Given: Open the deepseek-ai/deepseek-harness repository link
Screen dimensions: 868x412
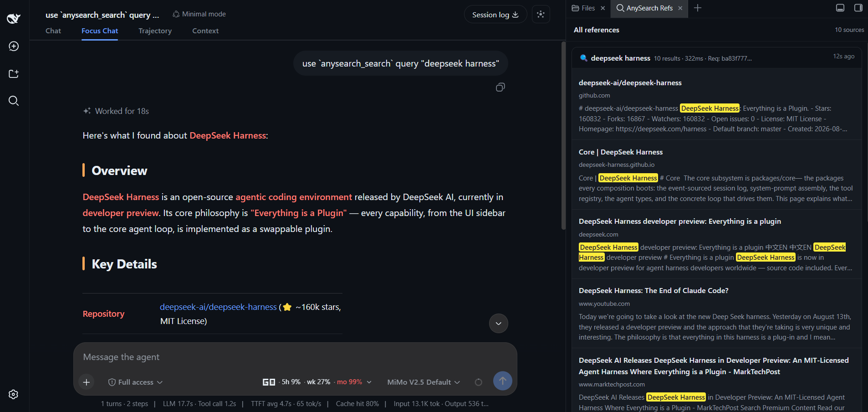Looking at the screenshot, I should (x=218, y=307).
